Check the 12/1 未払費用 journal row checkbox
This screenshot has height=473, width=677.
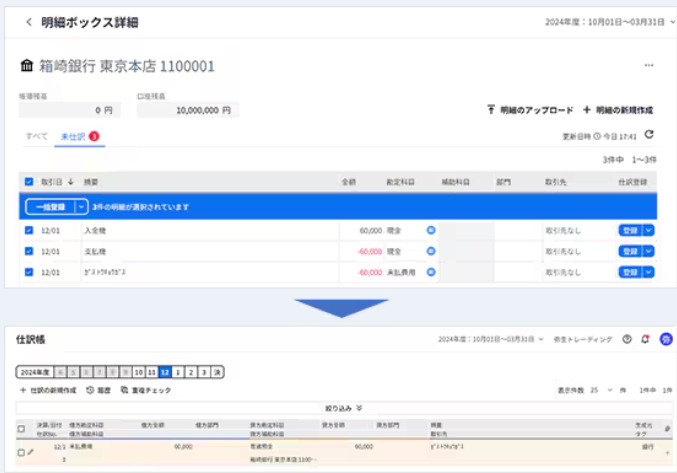21,452
